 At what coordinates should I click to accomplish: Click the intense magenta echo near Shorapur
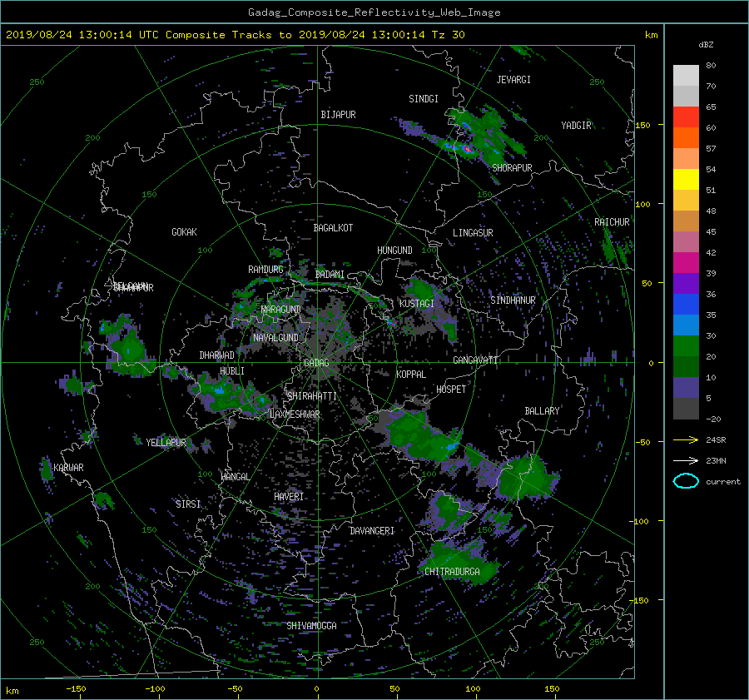pyautogui.click(x=467, y=150)
